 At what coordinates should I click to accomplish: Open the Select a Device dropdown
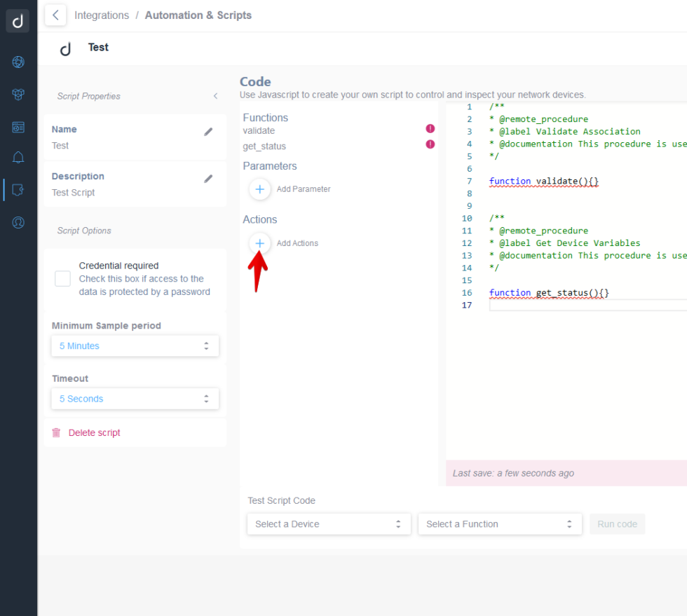click(x=328, y=523)
